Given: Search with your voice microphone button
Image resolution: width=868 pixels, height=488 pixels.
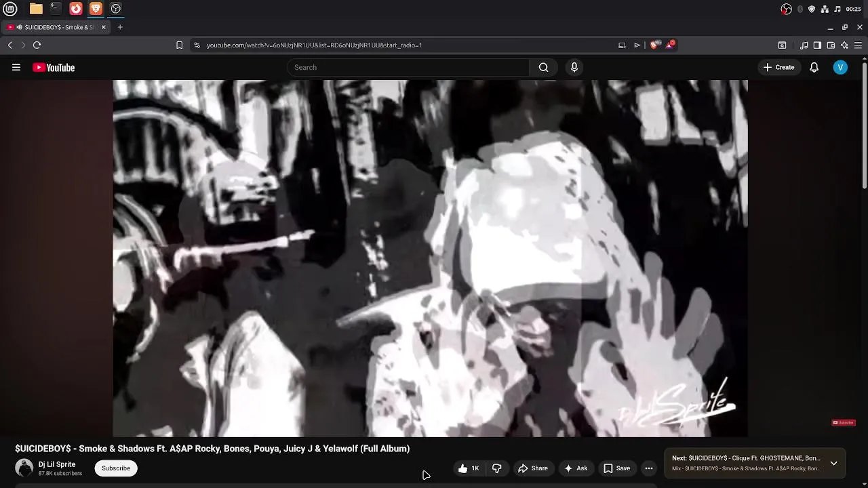Looking at the screenshot, I should [x=574, y=67].
